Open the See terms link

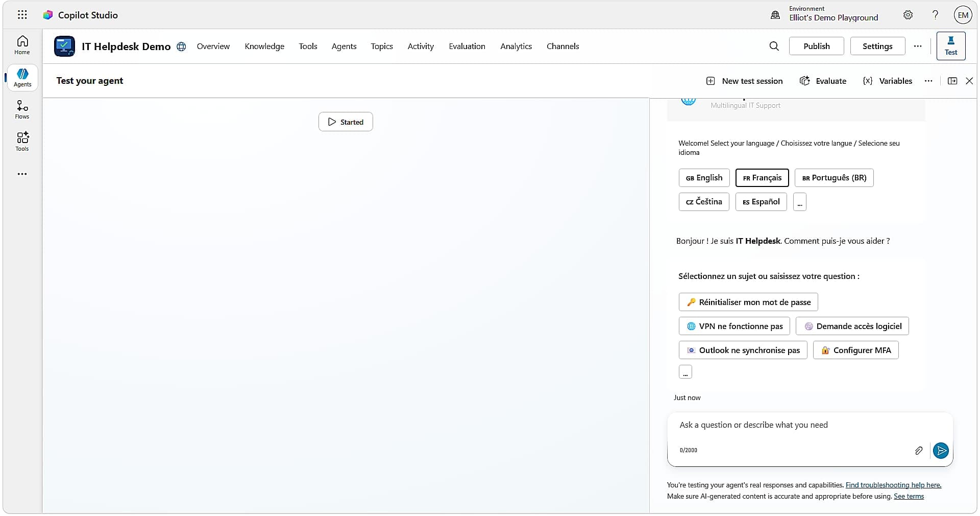(909, 496)
